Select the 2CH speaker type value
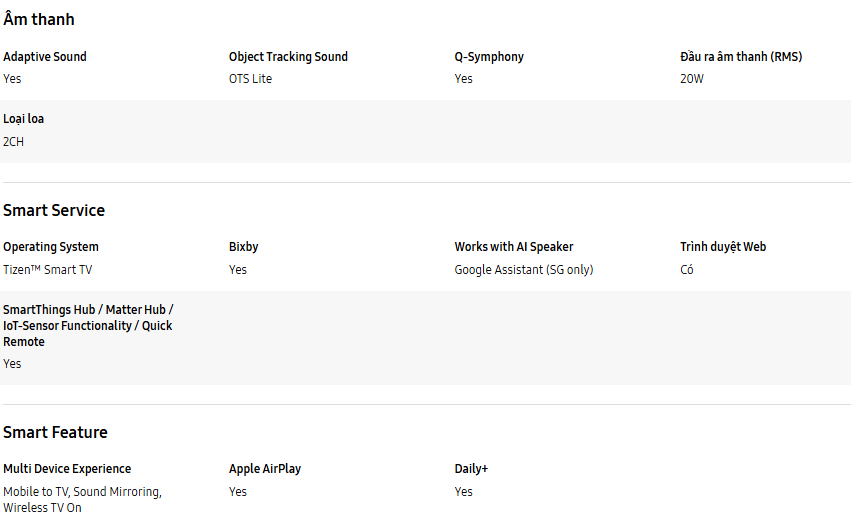 pos(14,142)
